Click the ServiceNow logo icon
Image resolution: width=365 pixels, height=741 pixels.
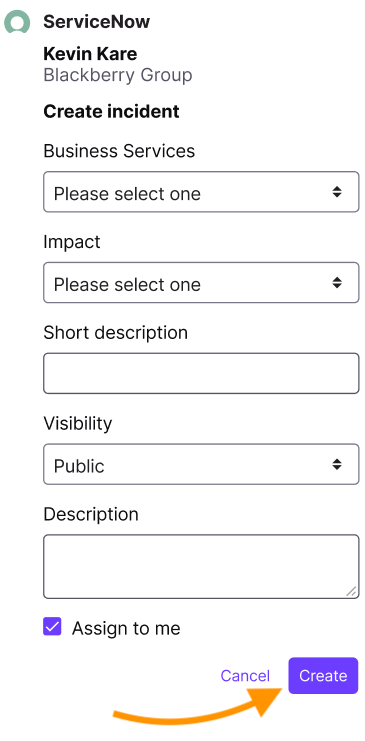pos(17,22)
